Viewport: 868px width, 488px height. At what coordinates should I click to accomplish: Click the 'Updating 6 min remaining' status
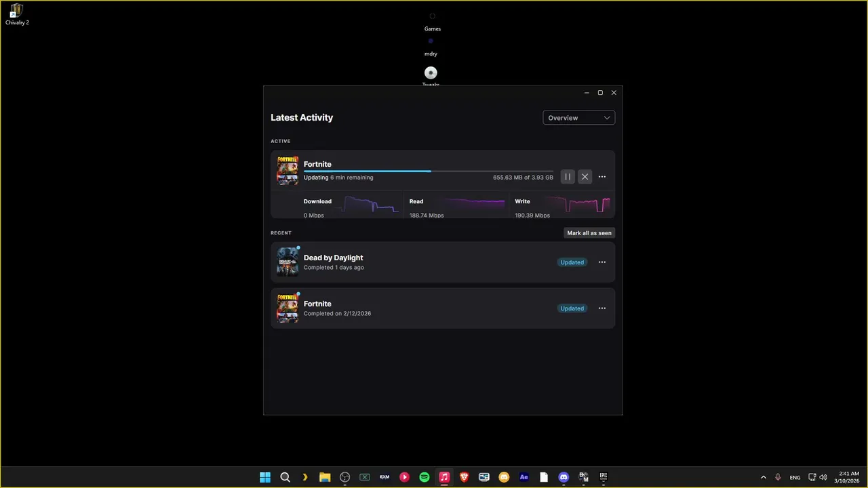338,178
